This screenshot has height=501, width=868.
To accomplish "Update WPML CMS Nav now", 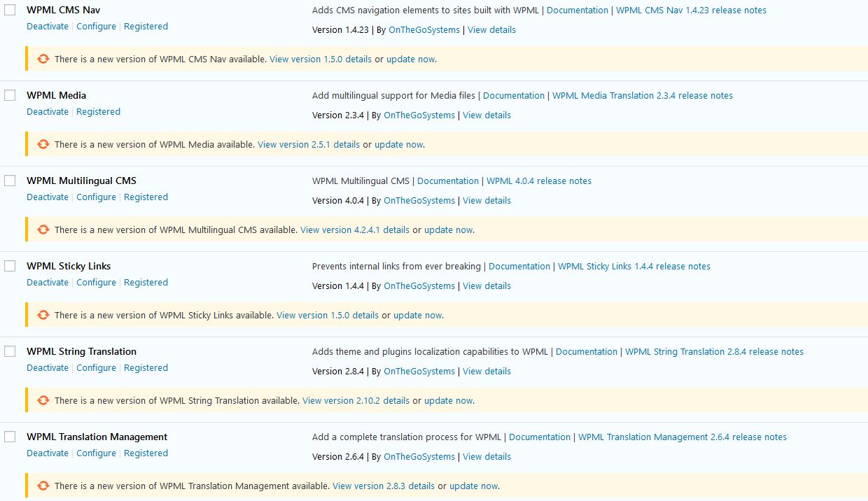I will (x=410, y=59).
